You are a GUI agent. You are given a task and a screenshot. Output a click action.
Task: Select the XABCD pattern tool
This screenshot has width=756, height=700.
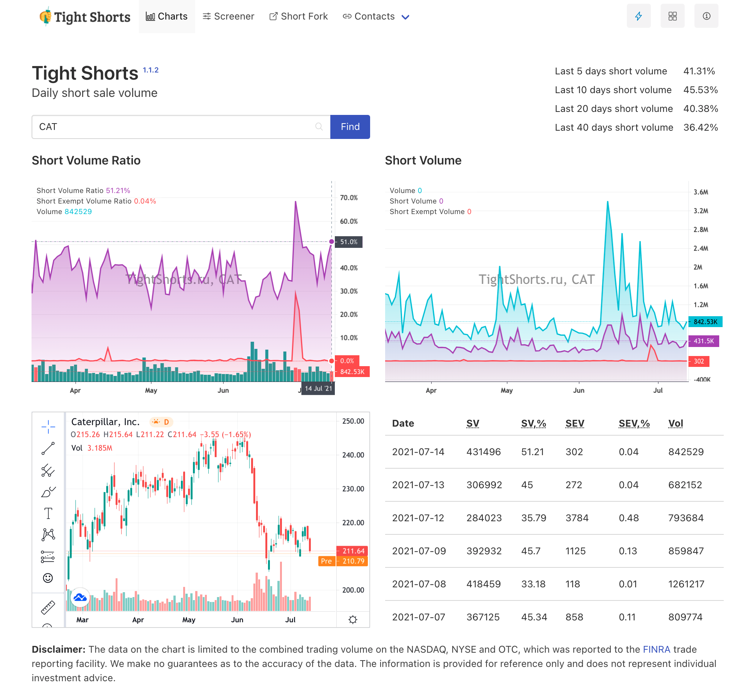pyautogui.click(x=48, y=535)
